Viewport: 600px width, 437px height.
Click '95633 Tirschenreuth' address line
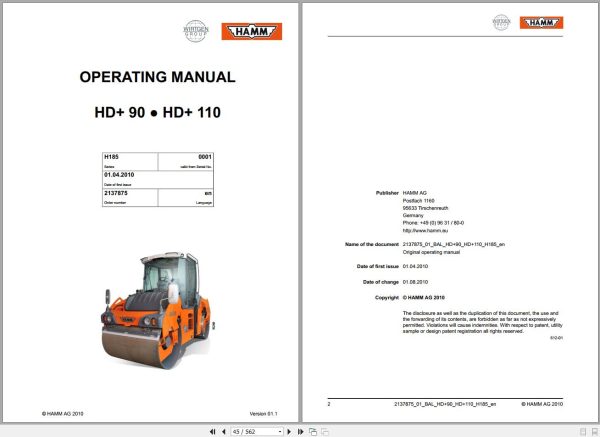(x=425, y=208)
